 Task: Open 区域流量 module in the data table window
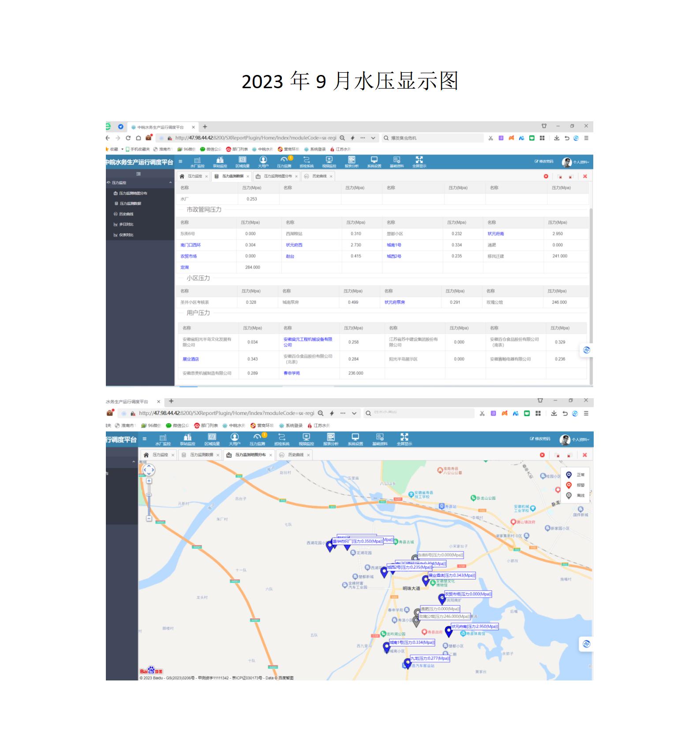coord(242,162)
